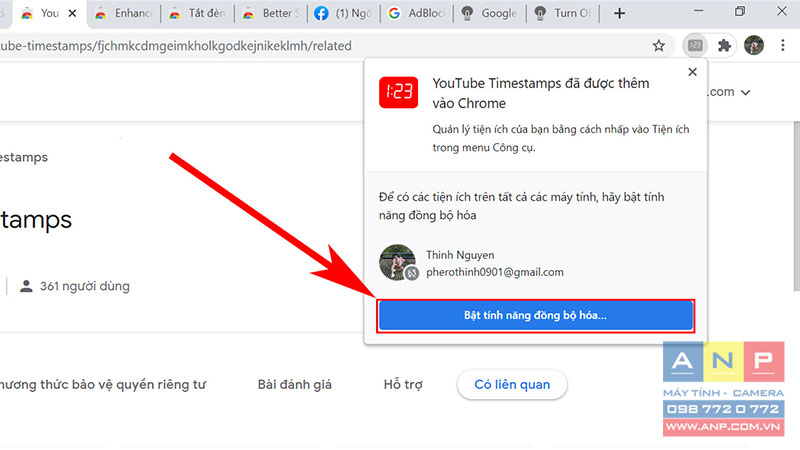Switch to the Enhanc tab
This screenshot has height=450, width=800.
click(123, 13)
